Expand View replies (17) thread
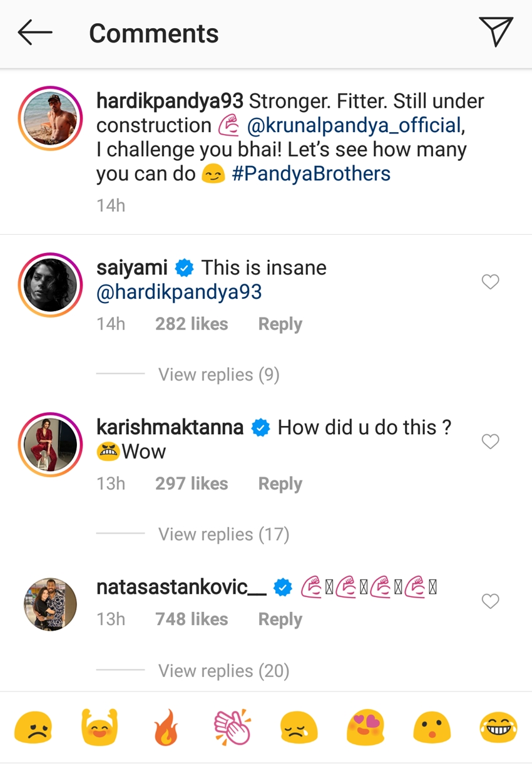Image resolution: width=532 pixels, height=771 pixels. (x=223, y=534)
